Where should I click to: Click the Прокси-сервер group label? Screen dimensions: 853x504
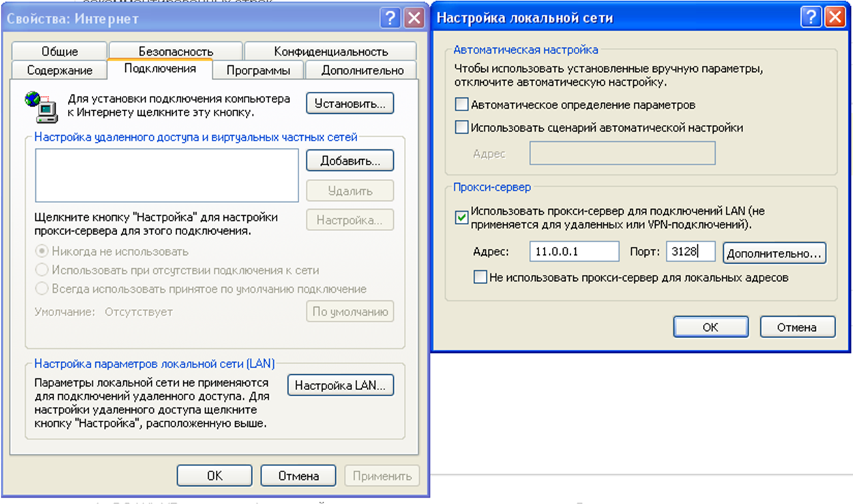tap(492, 187)
